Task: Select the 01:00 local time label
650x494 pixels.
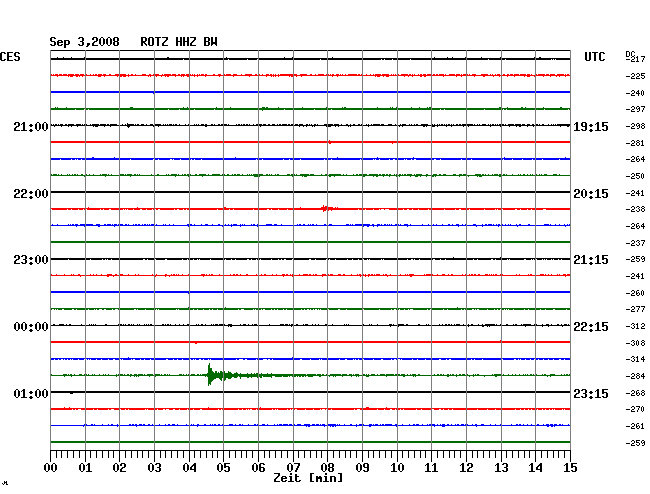Action: (x=31, y=393)
